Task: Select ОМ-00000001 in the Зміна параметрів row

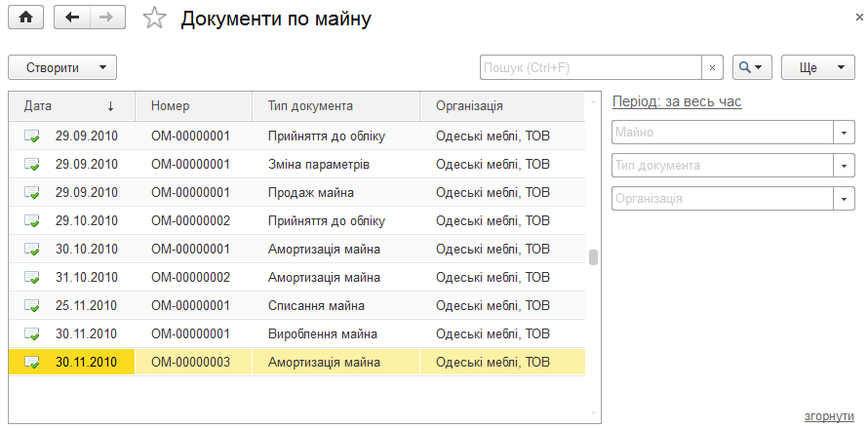Action: coord(194,165)
